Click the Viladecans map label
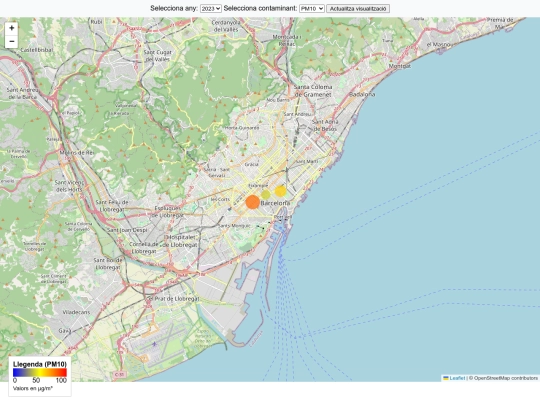This screenshot has width=540, height=405. (76, 312)
